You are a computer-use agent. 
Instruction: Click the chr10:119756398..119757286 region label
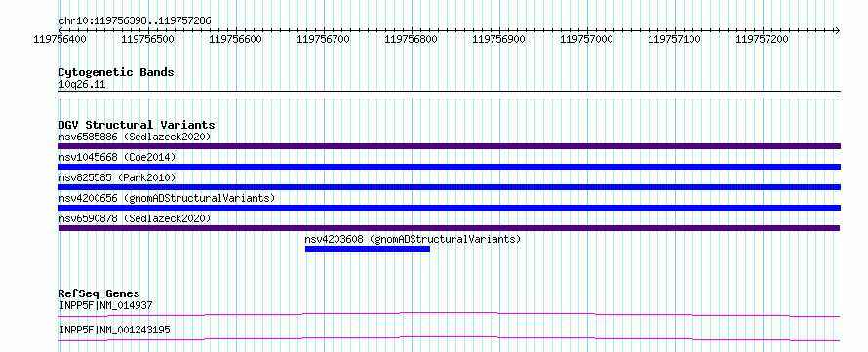pos(135,20)
